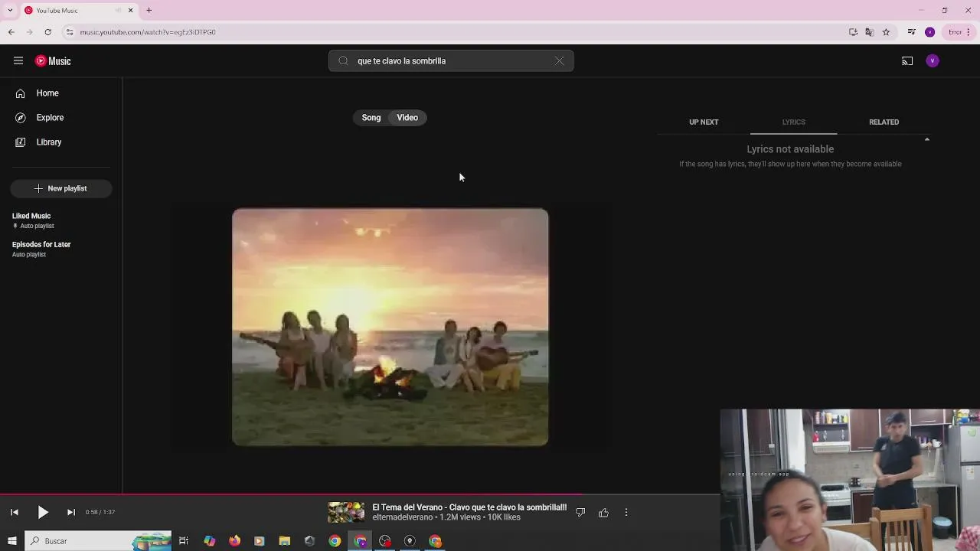Select the YouTube Music browser tab
This screenshot has width=980, height=551.
coord(79,11)
